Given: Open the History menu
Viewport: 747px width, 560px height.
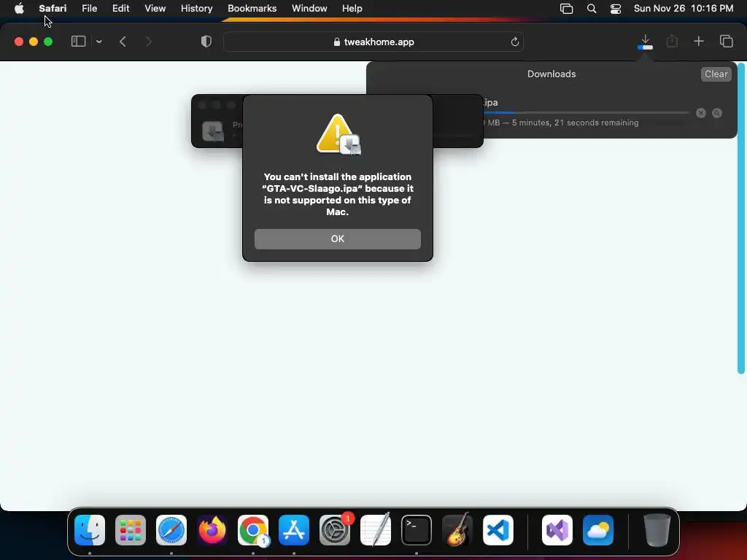Looking at the screenshot, I should [x=196, y=8].
